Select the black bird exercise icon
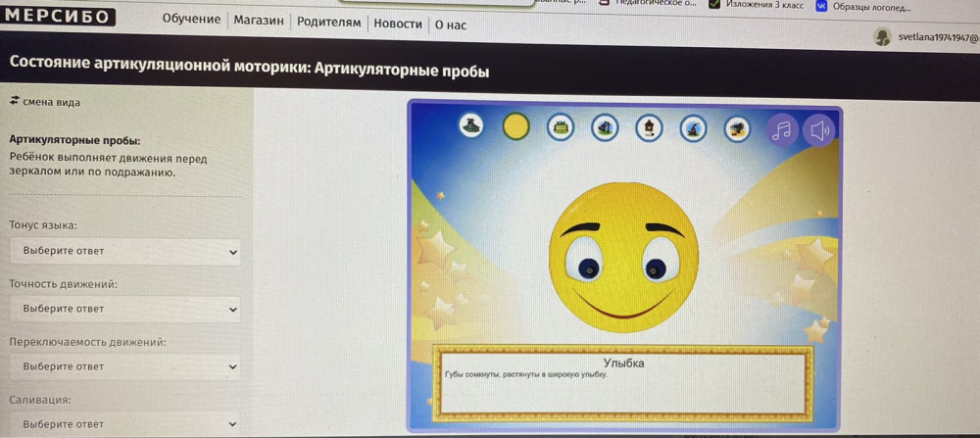The image size is (980, 438). pyautogui.click(x=738, y=129)
